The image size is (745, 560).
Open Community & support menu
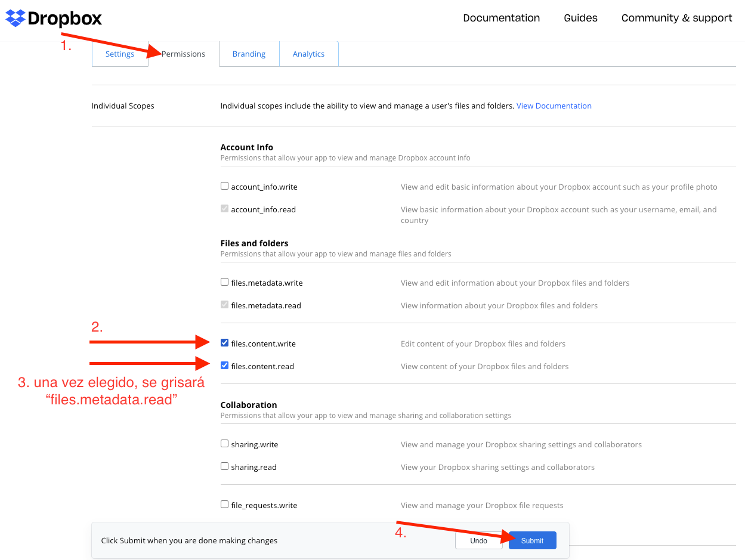click(676, 18)
